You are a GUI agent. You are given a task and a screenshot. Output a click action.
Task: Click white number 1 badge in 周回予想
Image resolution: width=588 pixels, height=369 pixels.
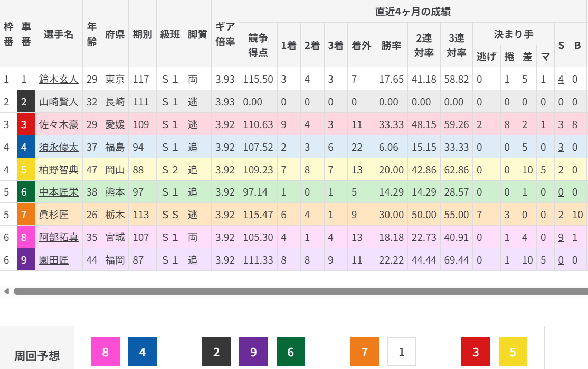pyautogui.click(x=402, y=352)
